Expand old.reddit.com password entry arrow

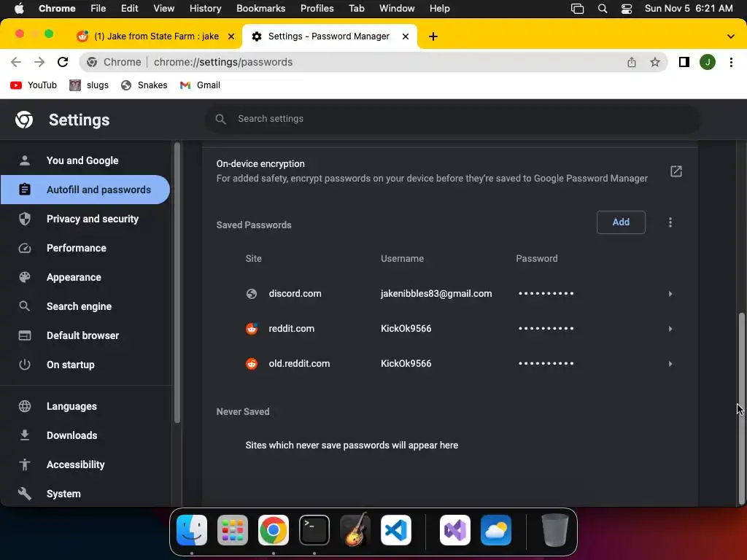pyautogui.click(x=670, y=364)
